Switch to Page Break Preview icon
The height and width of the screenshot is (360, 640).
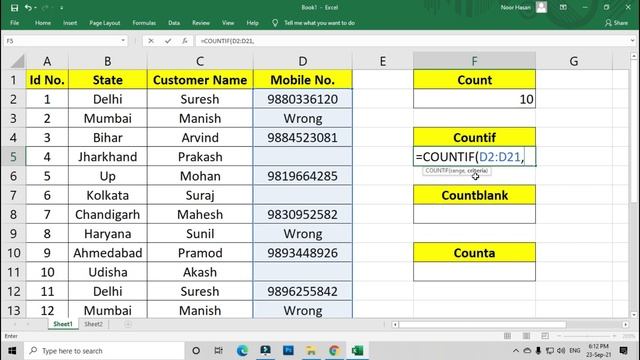545,336
